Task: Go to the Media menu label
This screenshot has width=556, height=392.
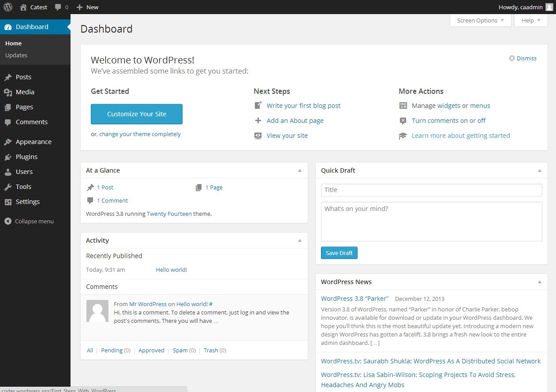Action: 25,92
